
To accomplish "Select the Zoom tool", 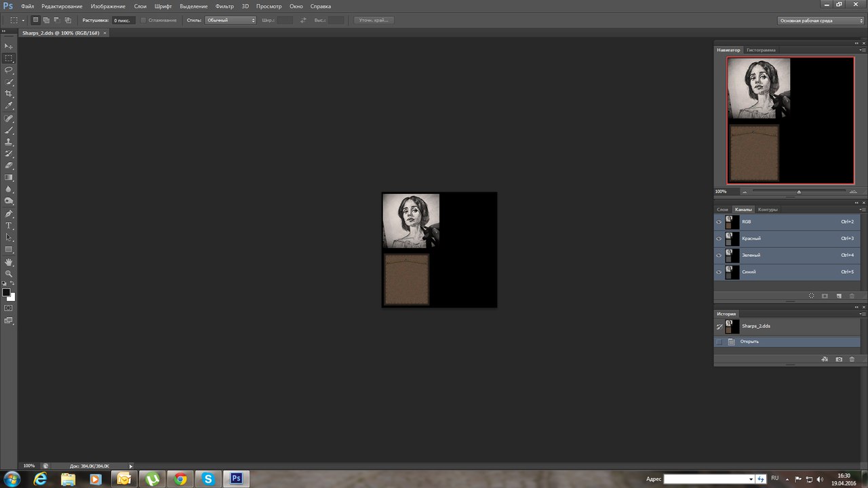I will [x=9, y=274].
